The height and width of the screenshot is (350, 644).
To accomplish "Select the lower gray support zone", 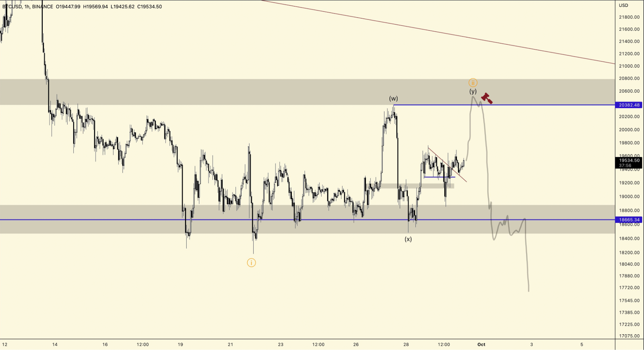I will 308,219.
